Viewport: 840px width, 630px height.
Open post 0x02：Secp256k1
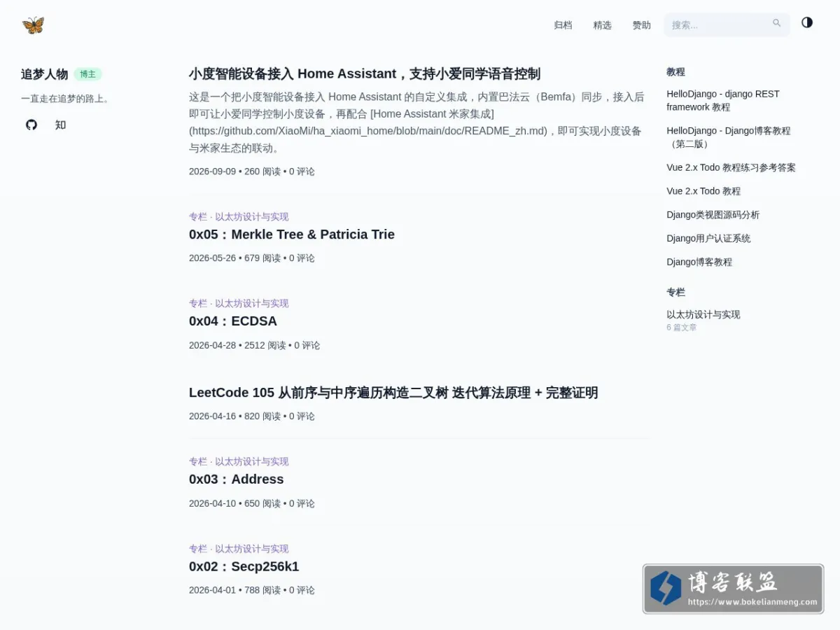tap(244, 566)
